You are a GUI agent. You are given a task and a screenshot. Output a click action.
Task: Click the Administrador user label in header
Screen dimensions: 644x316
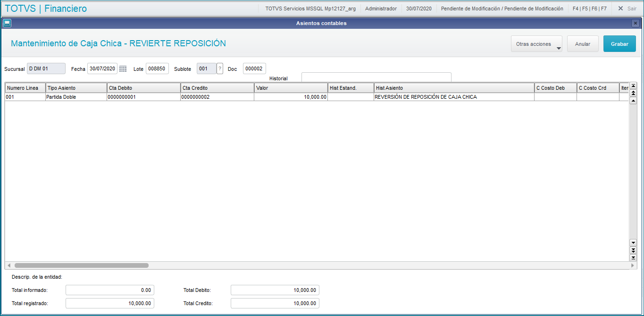(x=381, y=9)
